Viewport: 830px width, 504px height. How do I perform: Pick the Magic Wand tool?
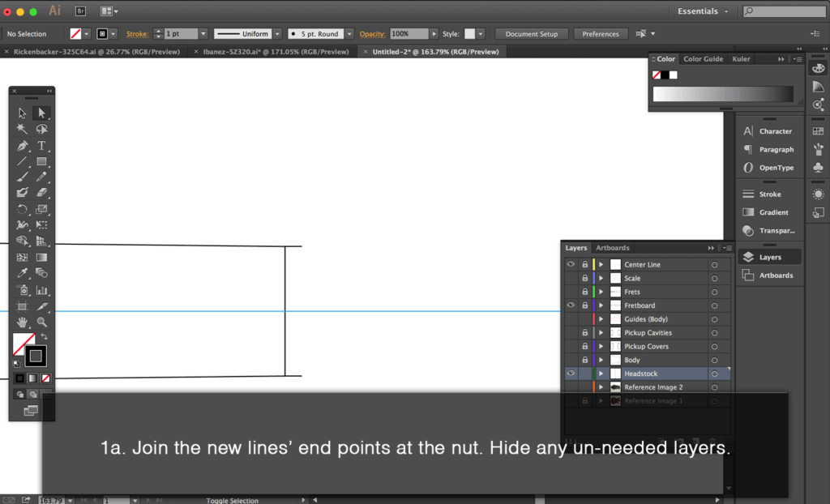coord(23,130)
